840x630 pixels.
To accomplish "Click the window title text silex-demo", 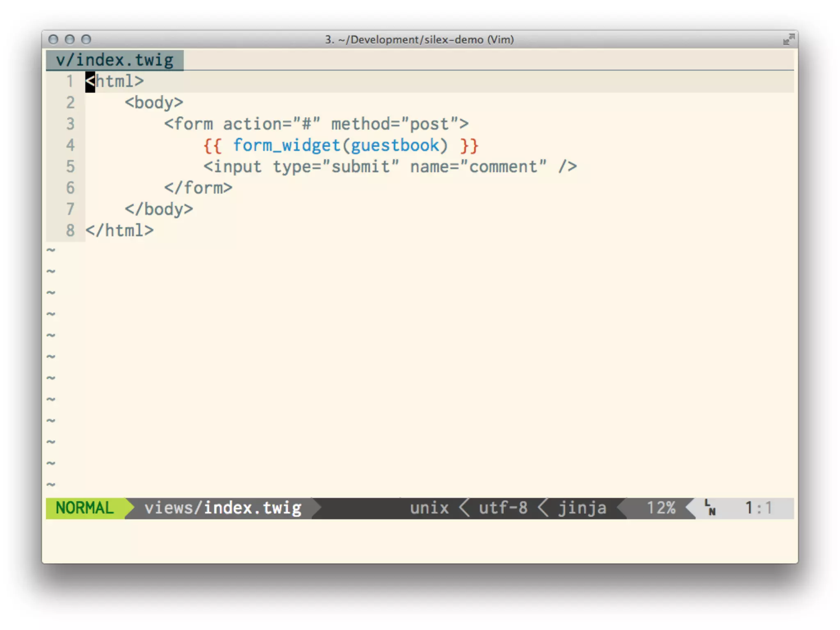I will pos(454,40).
